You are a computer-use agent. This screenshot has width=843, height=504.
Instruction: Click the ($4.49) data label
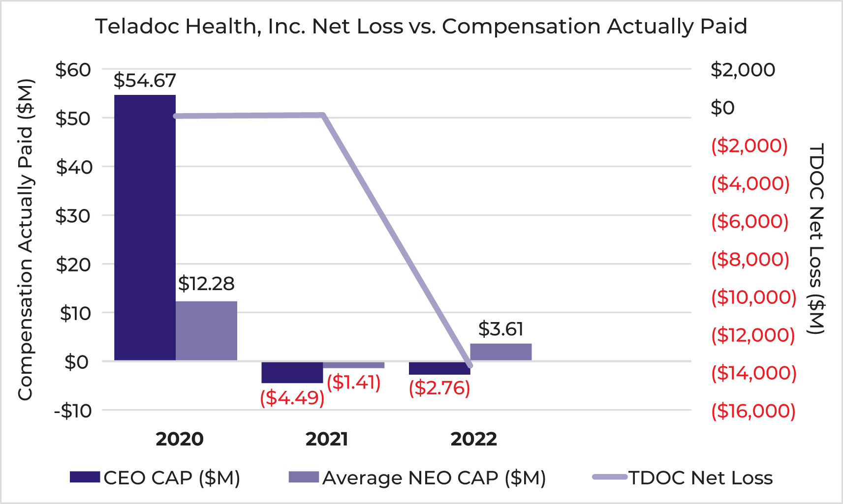point(292,397)
